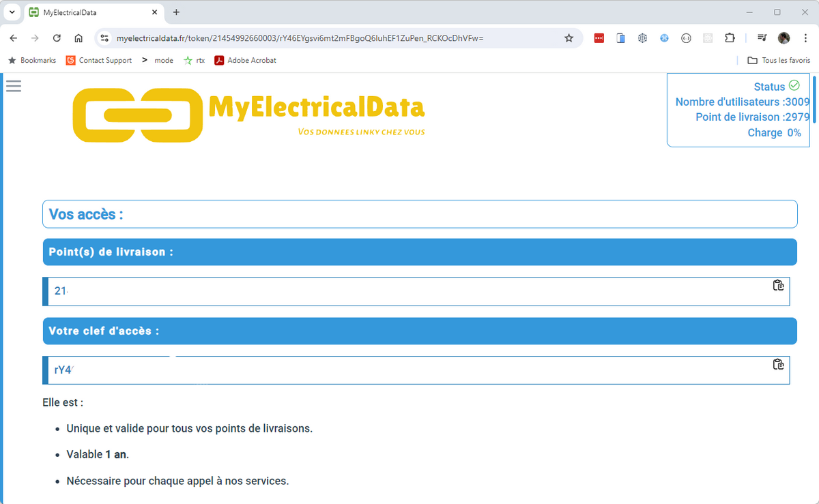Click the 'Vos accès :' heading
The height and width of the screenshot is (504, 819).
point(86,214)
